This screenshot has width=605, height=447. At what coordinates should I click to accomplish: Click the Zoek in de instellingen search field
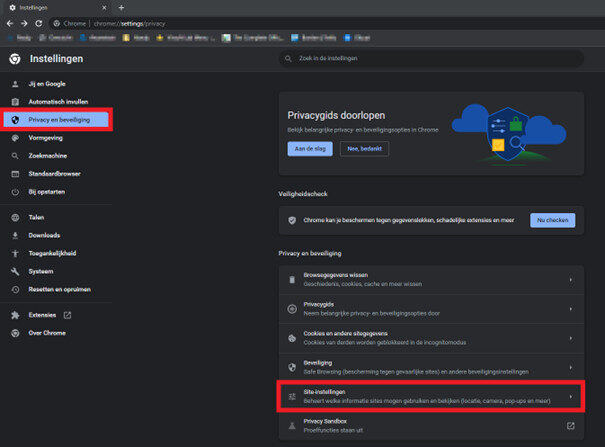pos(431,59)
